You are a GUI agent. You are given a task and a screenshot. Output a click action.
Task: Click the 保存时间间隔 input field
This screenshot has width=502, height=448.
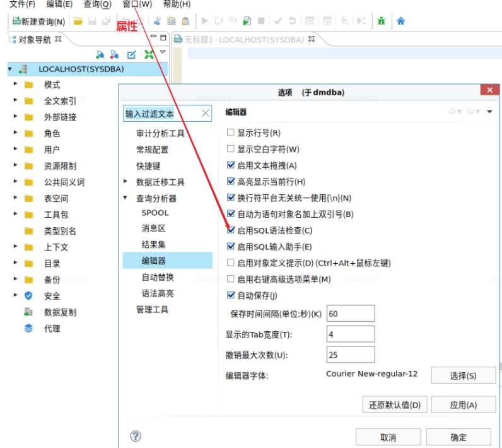click(351, 314)
